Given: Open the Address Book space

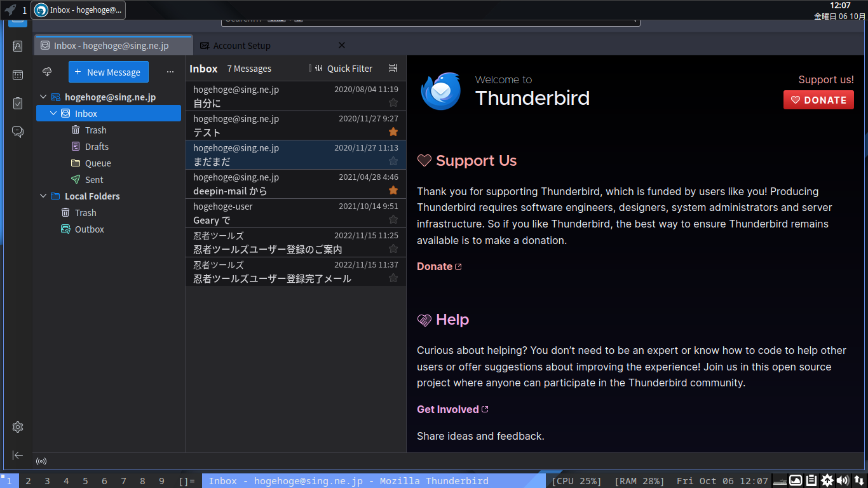Looking at the screenshot, I should point(18,46).
